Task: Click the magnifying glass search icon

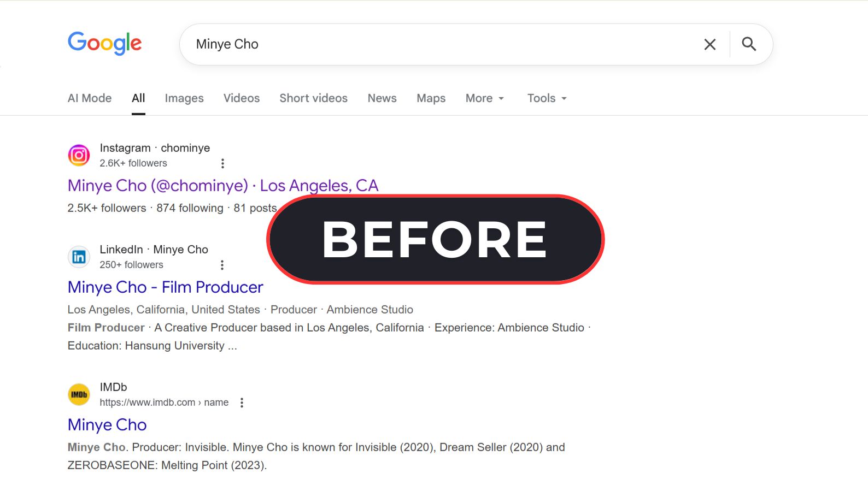Action: coord(749,44)
